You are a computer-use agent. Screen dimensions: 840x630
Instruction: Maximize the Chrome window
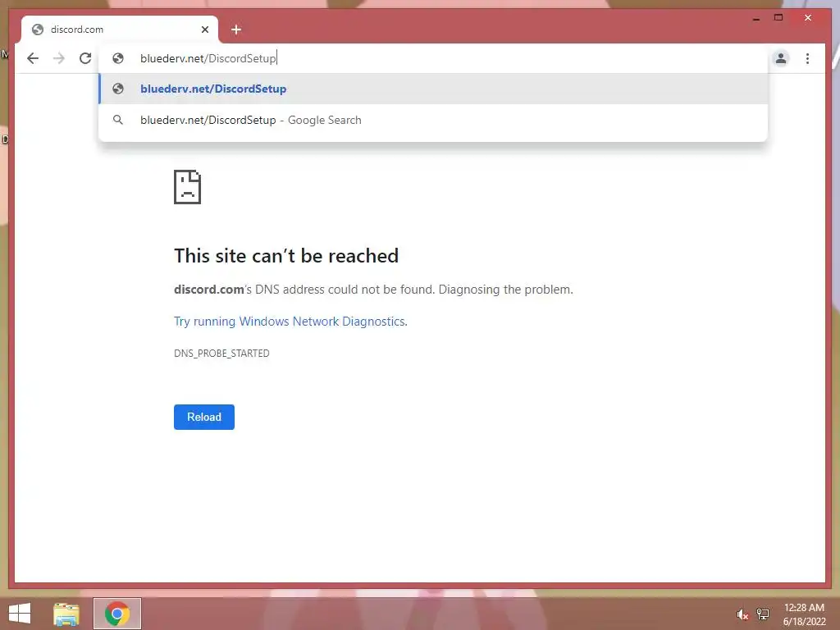(x=778, y=18)
